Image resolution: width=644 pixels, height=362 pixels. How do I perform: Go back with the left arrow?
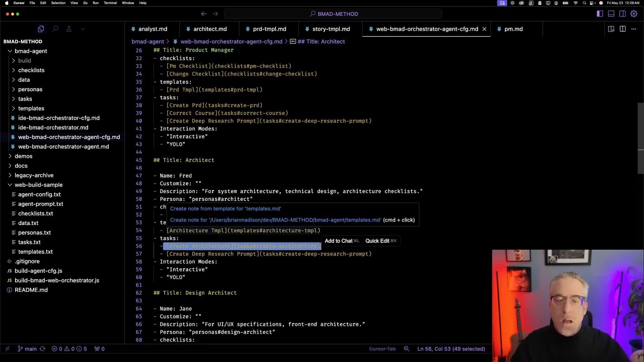coord(204,14)
